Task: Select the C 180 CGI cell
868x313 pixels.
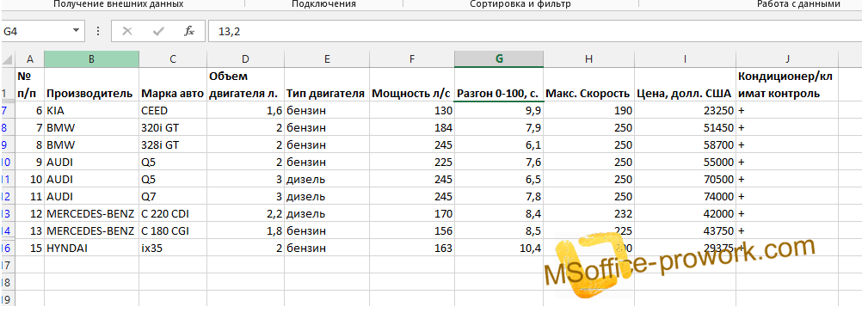Action: click(x=173, y=230)
